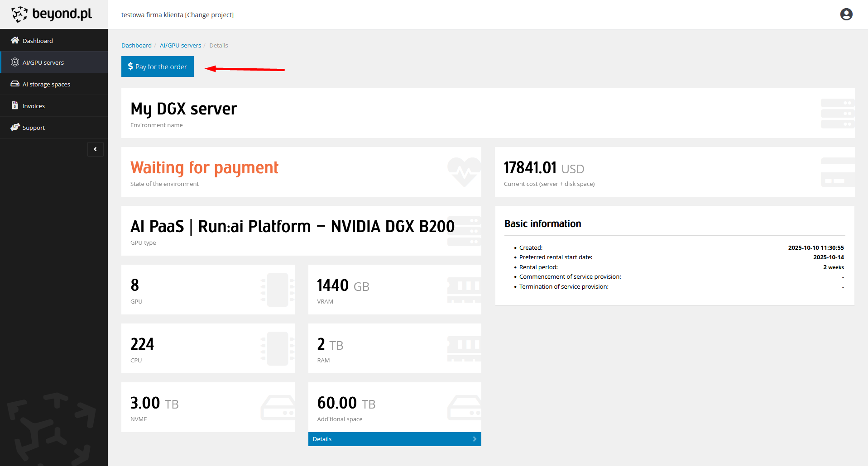Open the Support menu item
The width and height of the screenshot is (868, 466).
(54, 128)
